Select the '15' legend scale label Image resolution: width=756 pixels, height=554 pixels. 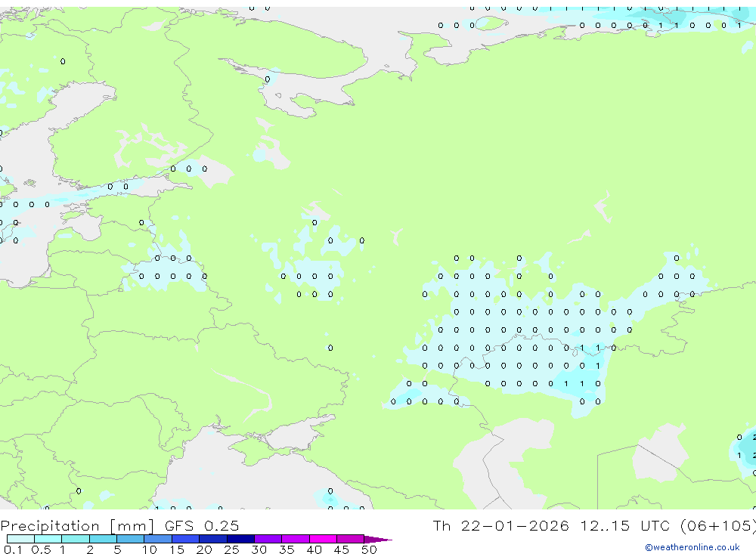pyautogui.click(x=177, y=549)
